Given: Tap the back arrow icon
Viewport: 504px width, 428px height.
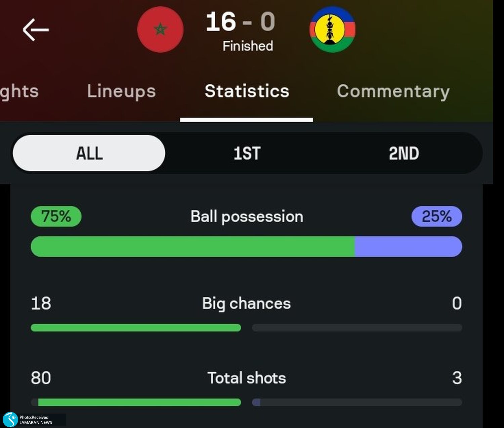Looking at the screenshot, I should (x=36, y=30).
